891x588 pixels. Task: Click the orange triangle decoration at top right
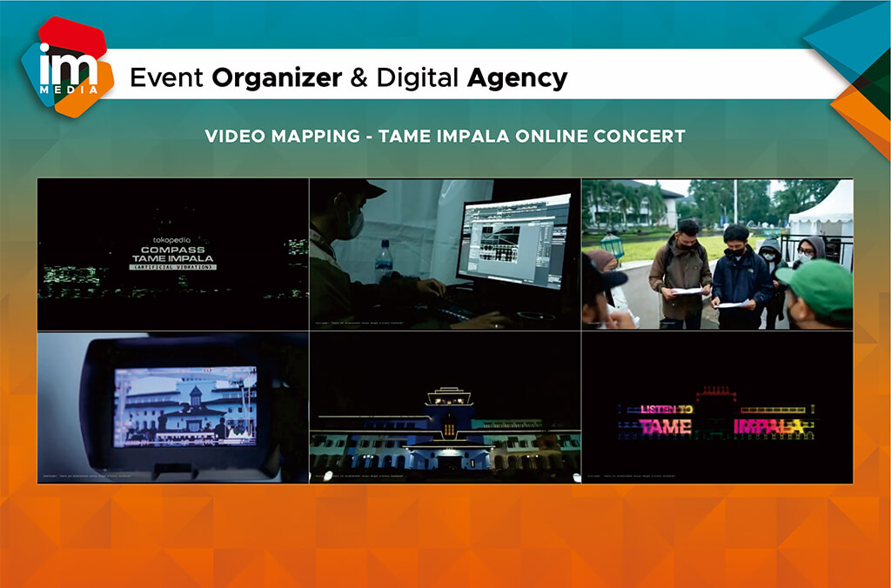pos(861,113)
